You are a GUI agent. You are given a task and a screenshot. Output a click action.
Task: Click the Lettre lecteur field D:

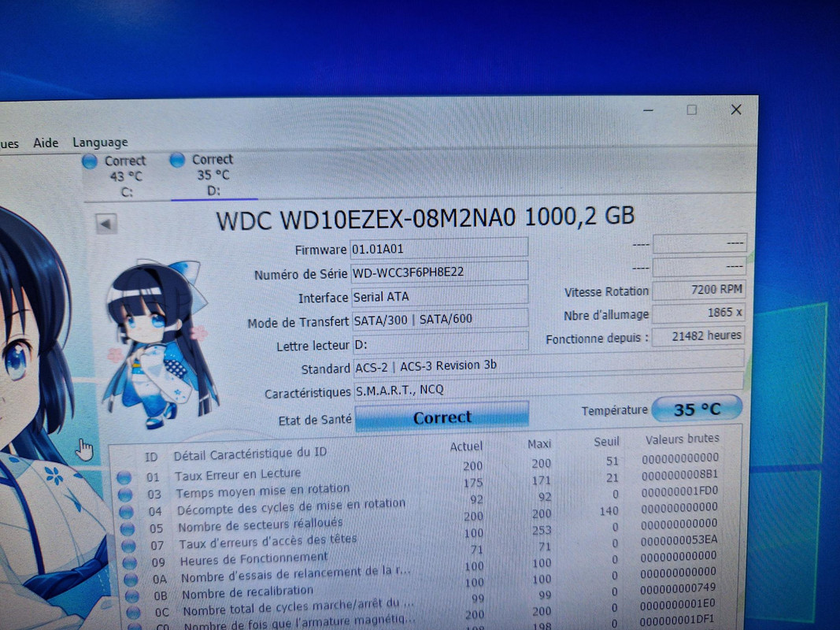click(440, 344)
